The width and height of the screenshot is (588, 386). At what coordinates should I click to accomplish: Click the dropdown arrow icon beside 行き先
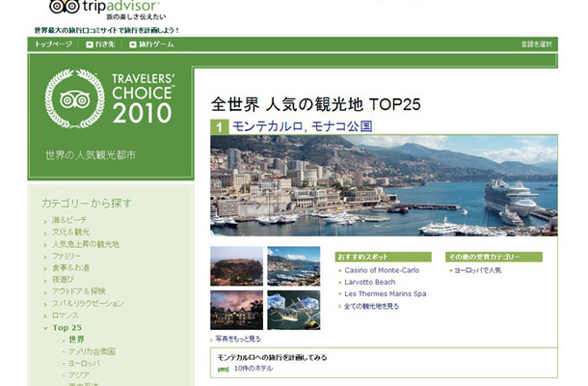pos(90,44)
